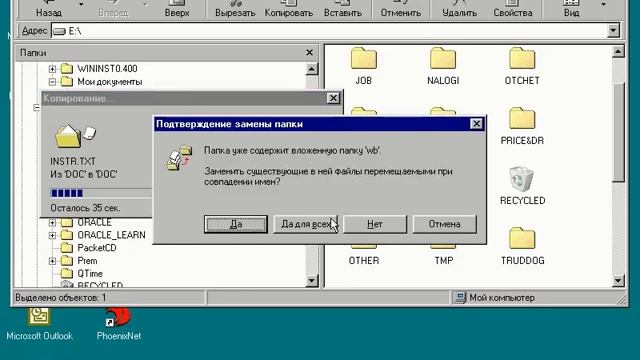640x360 pixels.
Task: Click the Отменить toolbar button
Action: [x=400, y=9]
